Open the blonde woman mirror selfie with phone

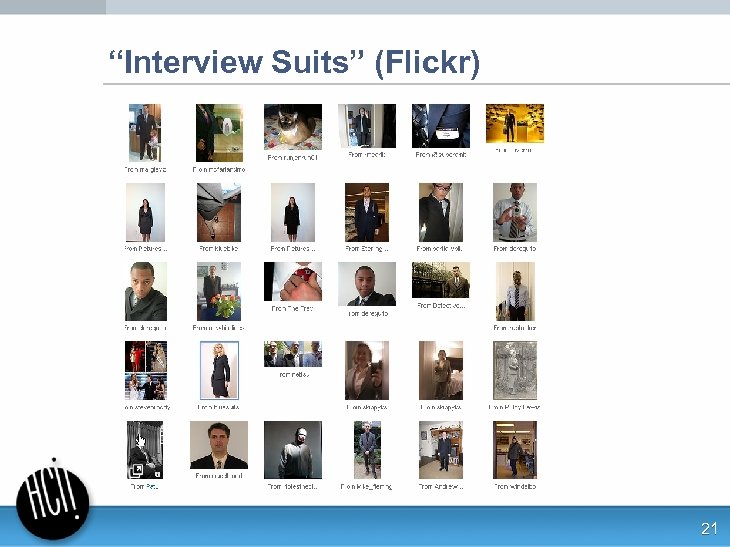pos(367,371)
